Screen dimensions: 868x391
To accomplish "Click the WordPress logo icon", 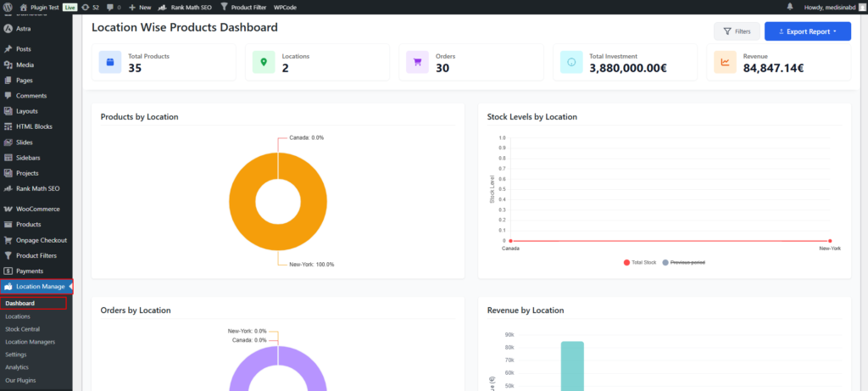I will pos(8,7).
